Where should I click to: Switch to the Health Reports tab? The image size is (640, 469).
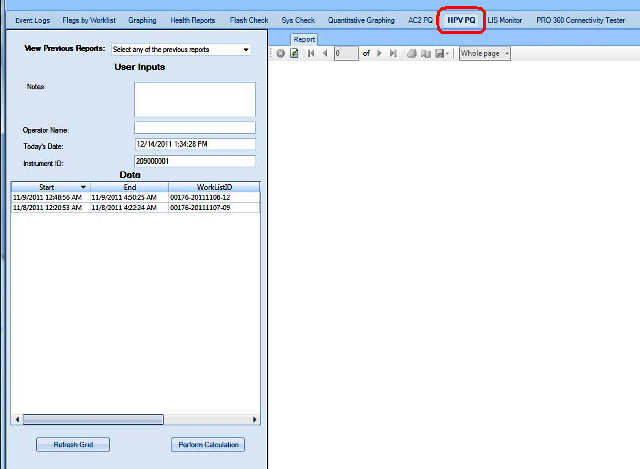(x=192, y=20)
